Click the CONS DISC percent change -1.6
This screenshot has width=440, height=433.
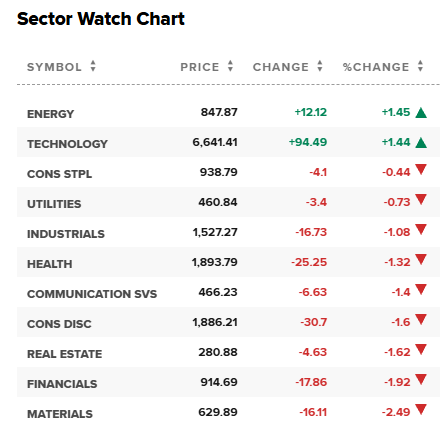point(401,322)
